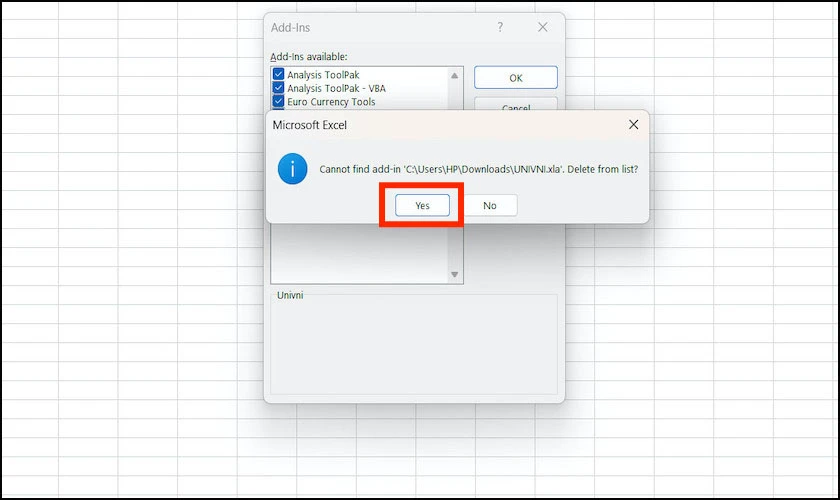This screenshot has height=500, width=840.
Task: Uncheck the Analysis ToolPak checkbox
Action: [278, 74]
